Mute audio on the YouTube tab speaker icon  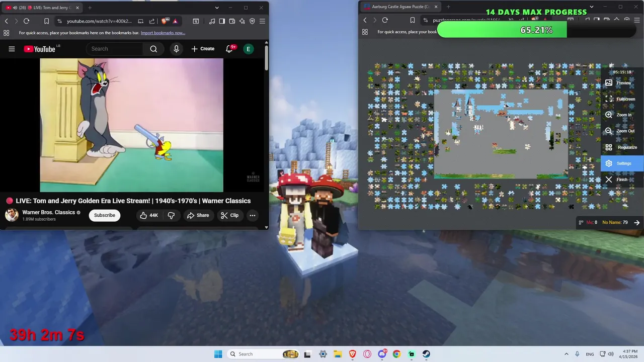point(15,8)
